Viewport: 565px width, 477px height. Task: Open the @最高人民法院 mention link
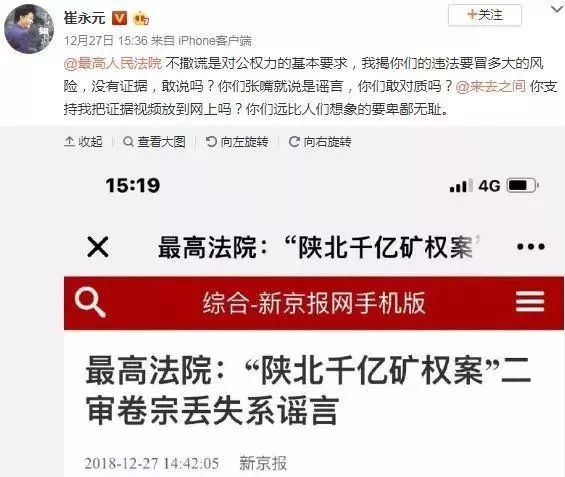tap(113, 63)
